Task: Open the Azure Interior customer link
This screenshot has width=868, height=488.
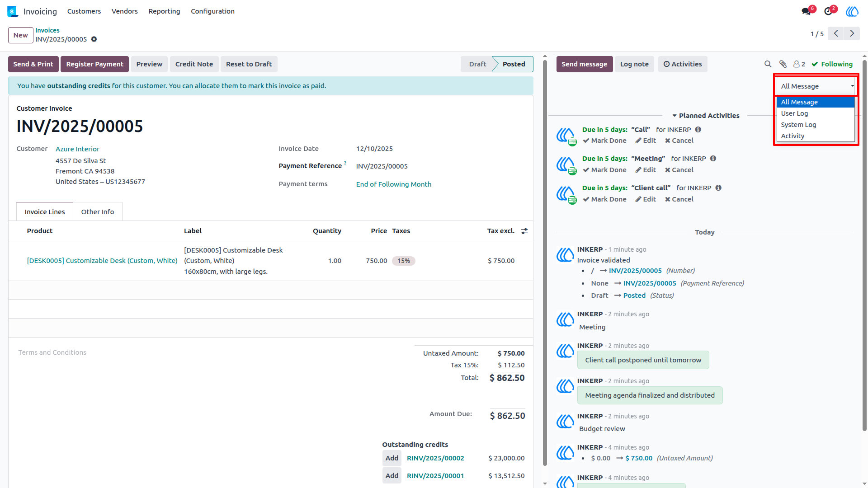Action: [77, 149]
